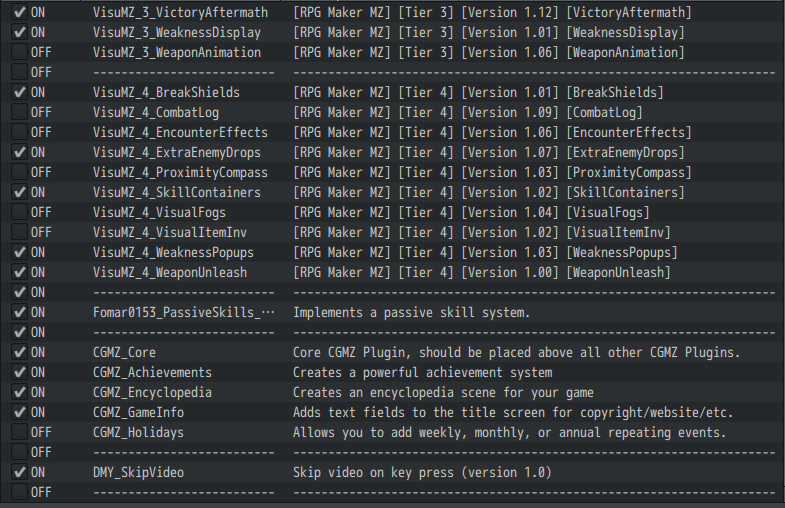Click the OFF label in the CGMZ_Holidays row
Screen dimensions: 785x508
tap(41, 433)
